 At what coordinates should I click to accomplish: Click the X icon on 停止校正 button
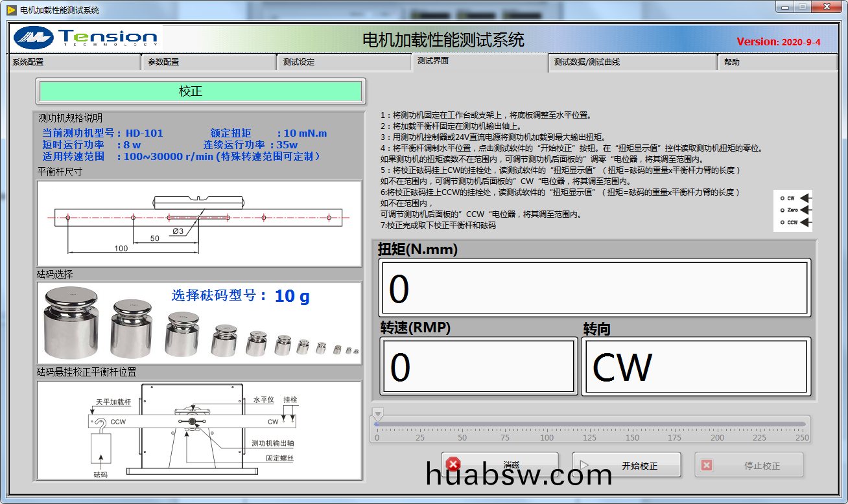[x=707, y=465]
